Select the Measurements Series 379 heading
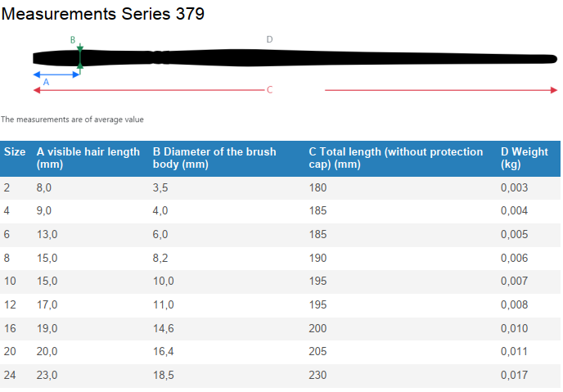 103,14
